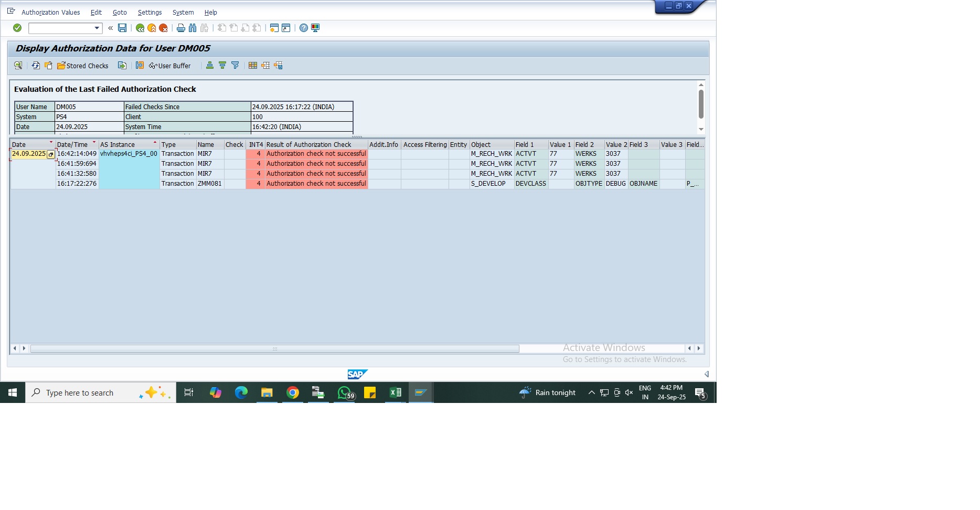Open the command field dropdown arrow

click(x=97, y=28)
